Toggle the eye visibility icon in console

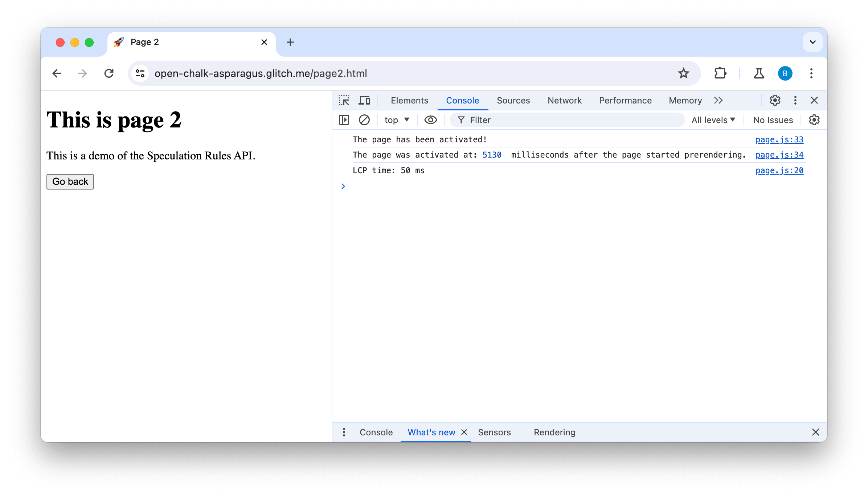tap(430, 120)
